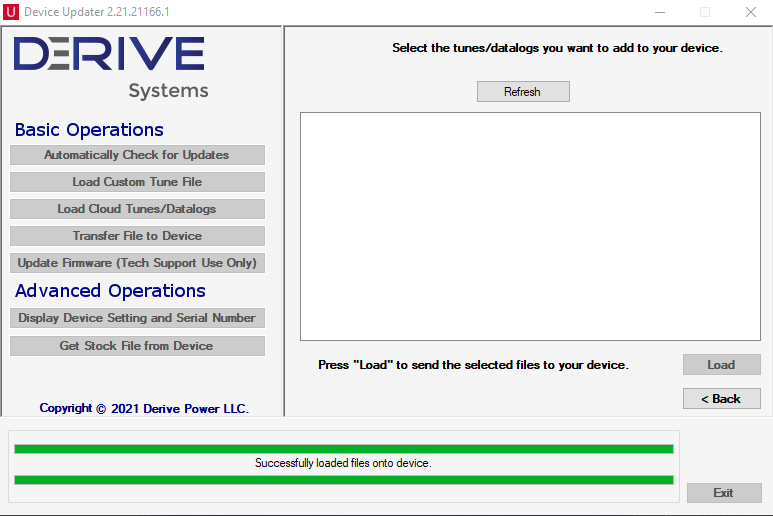Click the Copyright 2021 Derive Power LLC text

coord(144,409)
